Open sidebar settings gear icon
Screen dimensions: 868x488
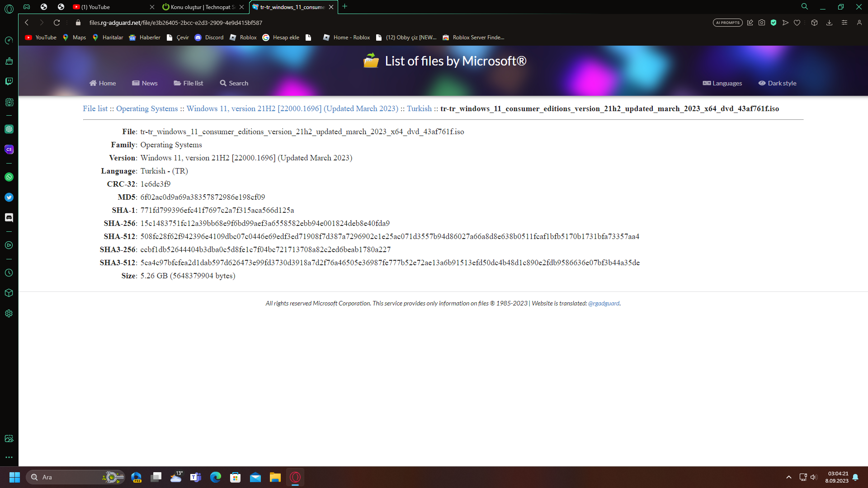[x=9, y=314]
